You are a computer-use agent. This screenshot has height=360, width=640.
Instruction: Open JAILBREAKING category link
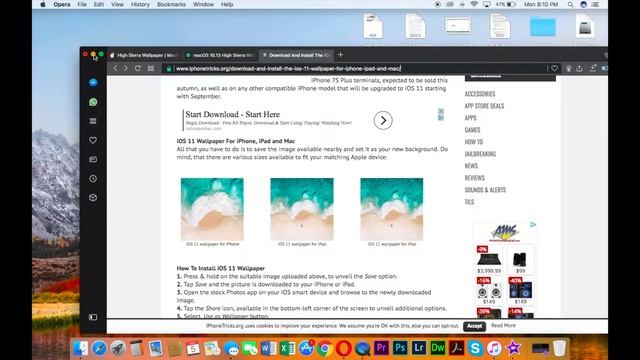(480, 154)
